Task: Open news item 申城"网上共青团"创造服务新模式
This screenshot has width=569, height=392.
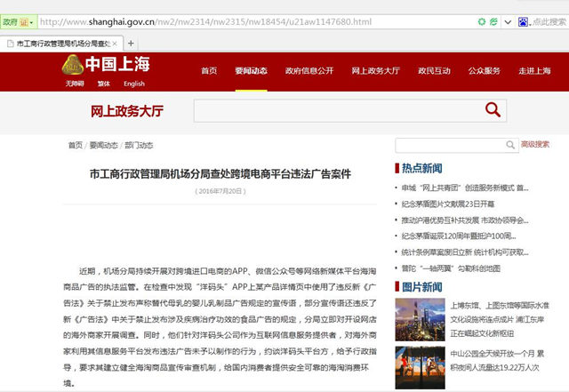Action: [465, 188]
